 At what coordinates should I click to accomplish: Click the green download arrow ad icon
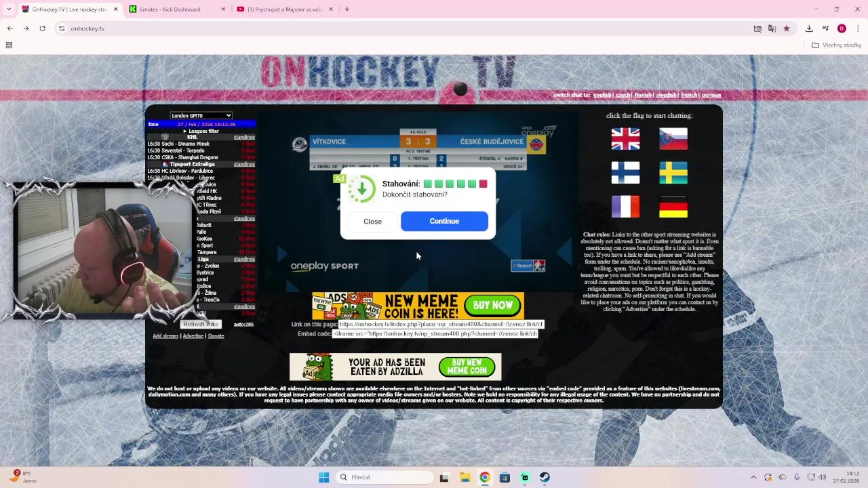(x=361, y=189)
